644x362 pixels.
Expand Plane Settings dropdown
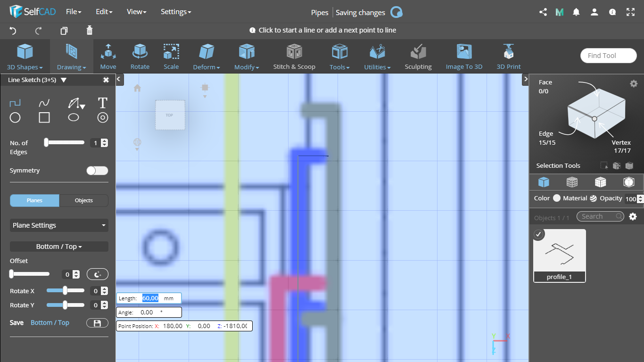coord(59,225)
